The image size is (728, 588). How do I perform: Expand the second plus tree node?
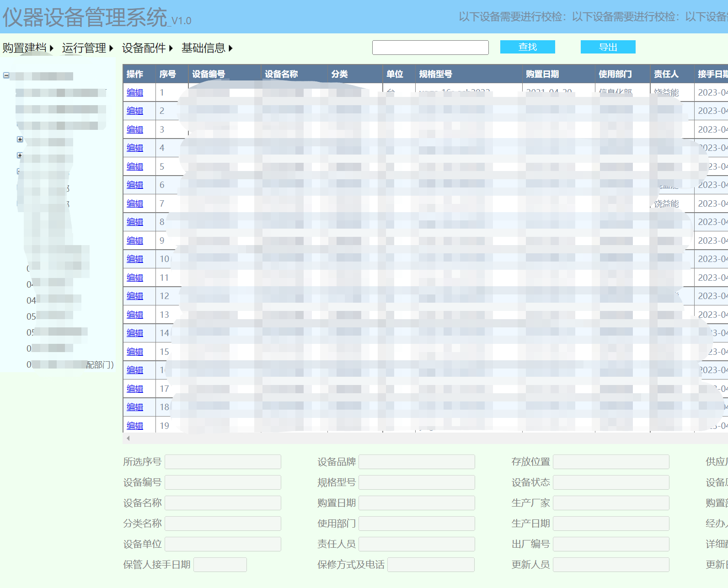20,155
